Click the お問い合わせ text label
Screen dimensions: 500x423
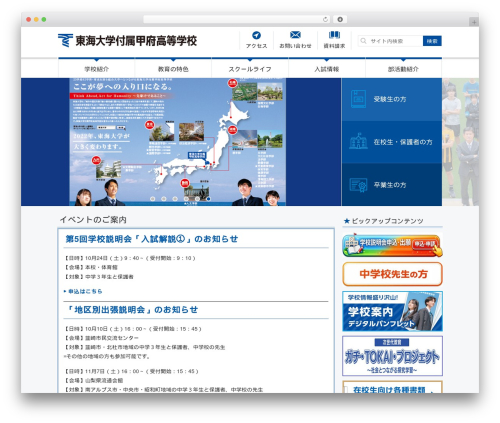(295, 46)
